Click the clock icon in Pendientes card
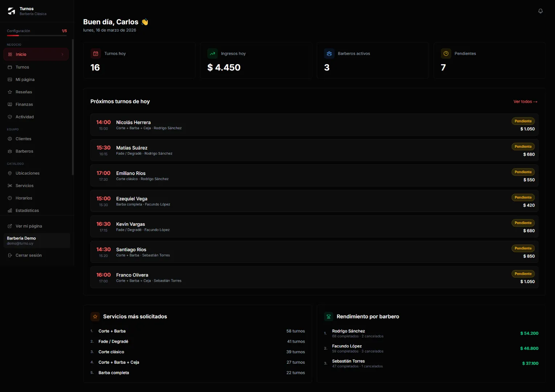This screenshot has width=555, height=392. 446,54
